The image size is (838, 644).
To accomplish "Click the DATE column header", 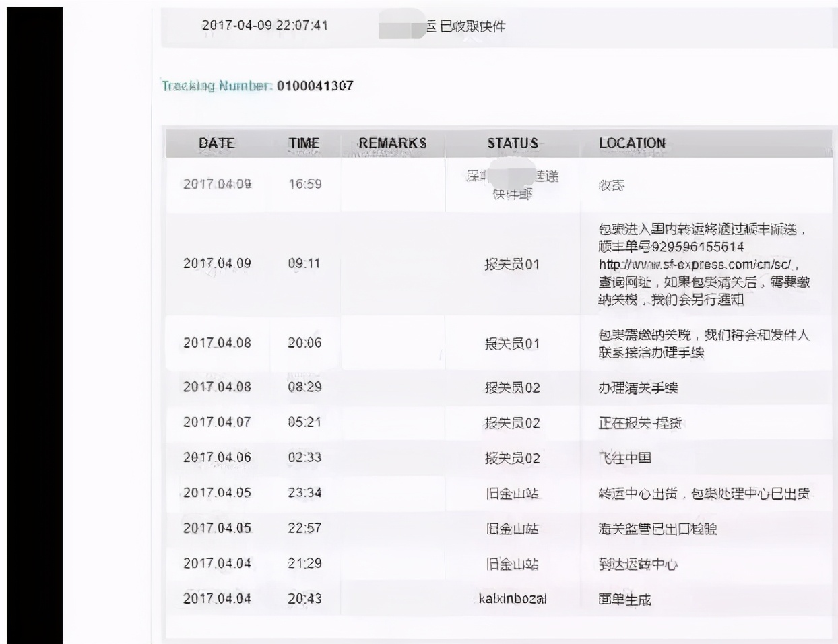I will tap(217, 143).
